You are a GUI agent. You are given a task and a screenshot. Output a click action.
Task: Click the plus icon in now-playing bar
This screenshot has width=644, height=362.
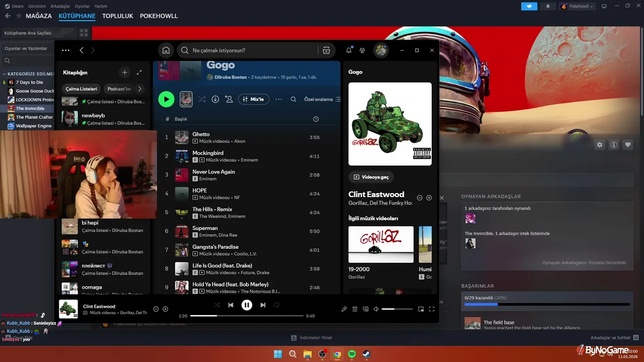pyautogui.click(x=165, y=309)
